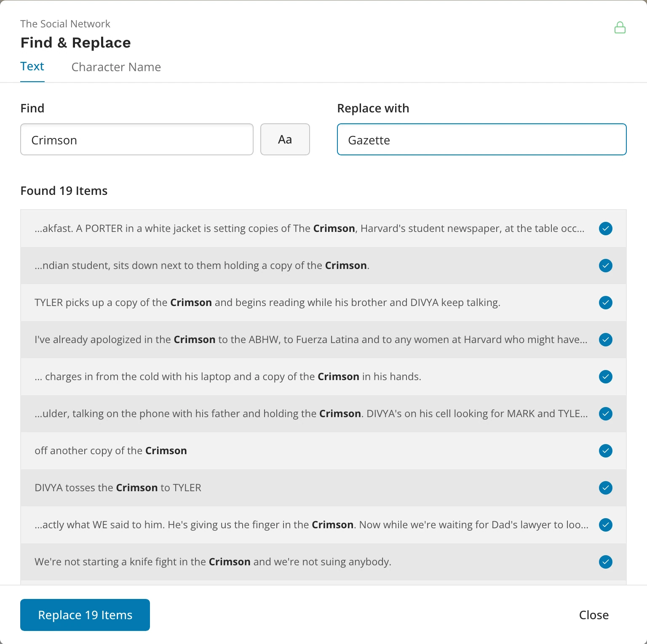Image resolution: width=647 pixels, height=644 pixels.
Task: Click the Replace 19 Items button
Action: (85, 615)
